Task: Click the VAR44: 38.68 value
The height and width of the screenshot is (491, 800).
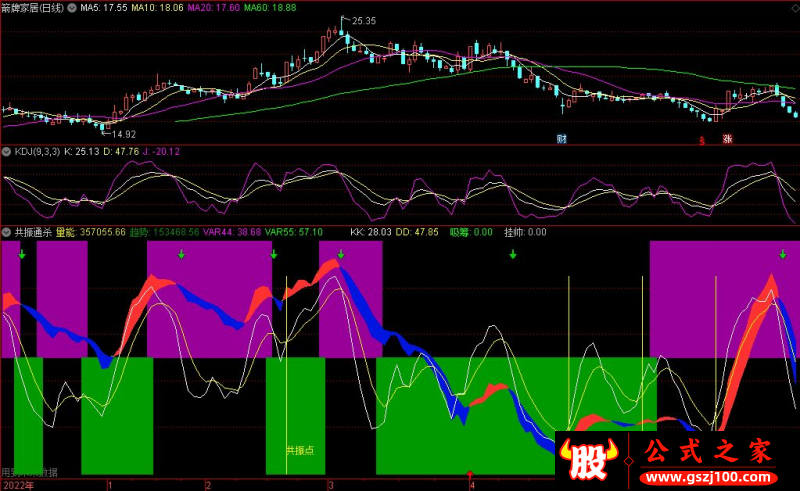Action: point(232,232)
